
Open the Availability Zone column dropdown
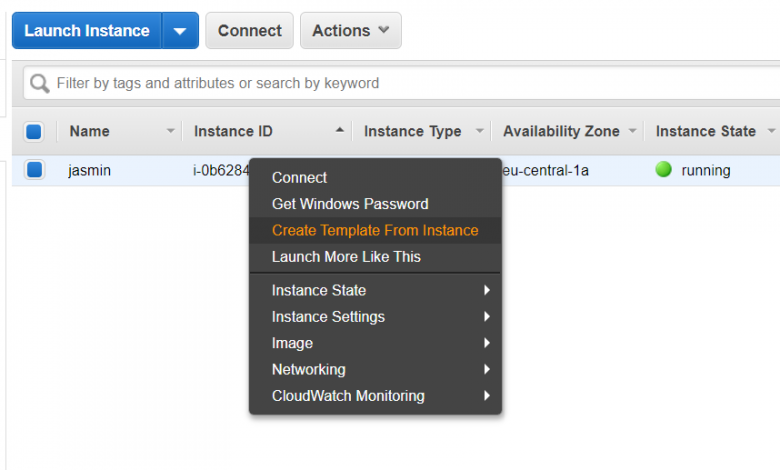point(631,131)
